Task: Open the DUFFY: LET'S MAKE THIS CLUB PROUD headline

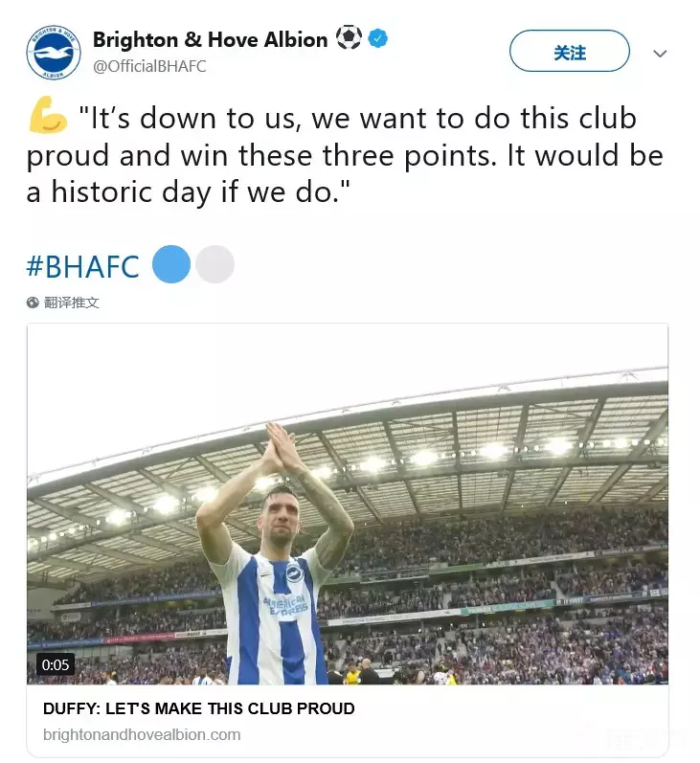Action: pyautogui.click(x=199, y=708)
